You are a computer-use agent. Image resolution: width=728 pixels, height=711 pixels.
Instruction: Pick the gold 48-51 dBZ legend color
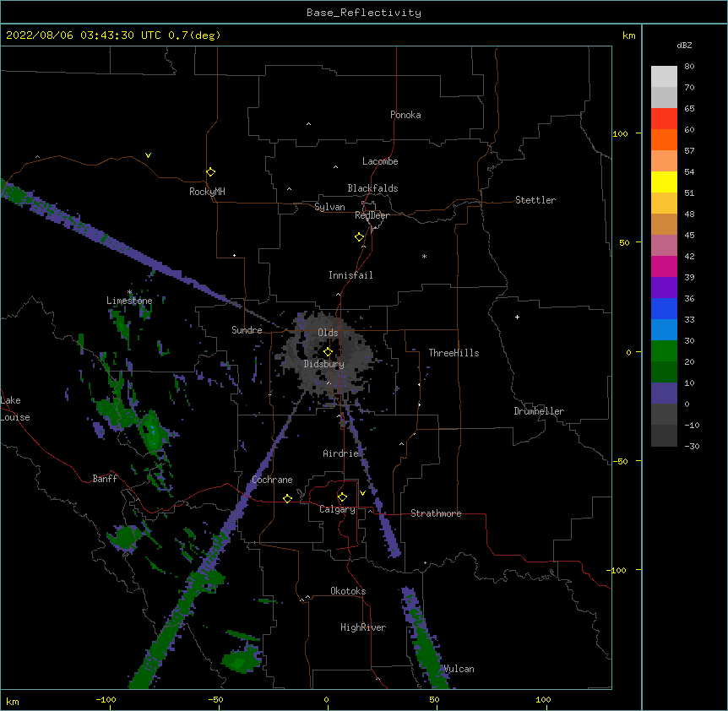point(664,204)
